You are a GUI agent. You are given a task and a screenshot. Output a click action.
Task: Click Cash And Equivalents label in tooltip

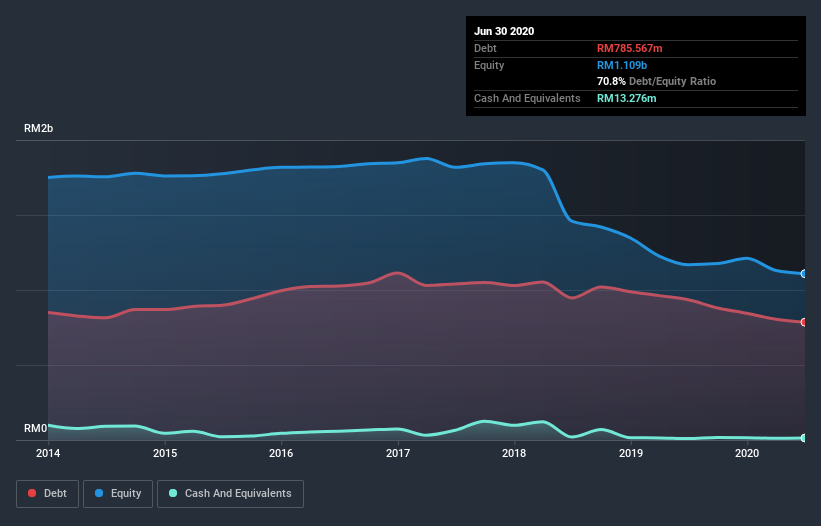click(527, 98)
